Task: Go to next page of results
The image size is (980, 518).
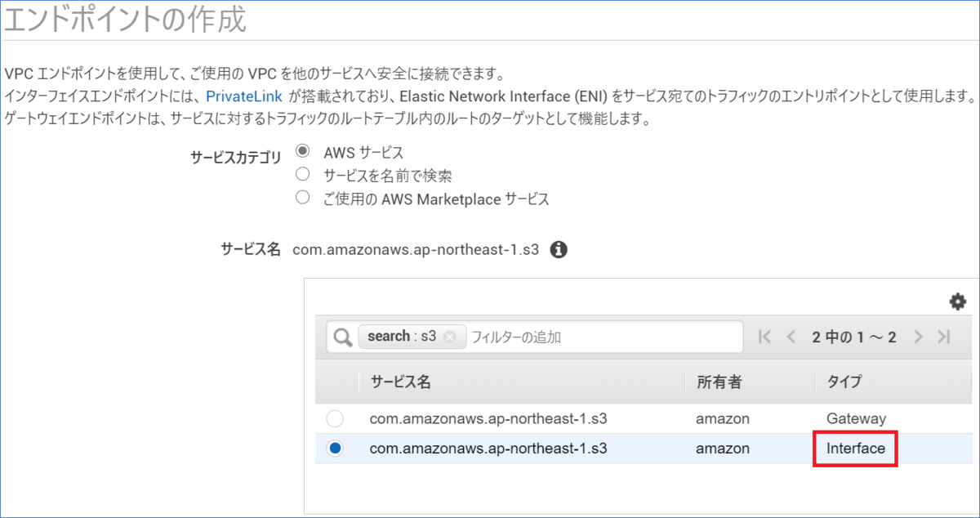Action: coord(919,337)
